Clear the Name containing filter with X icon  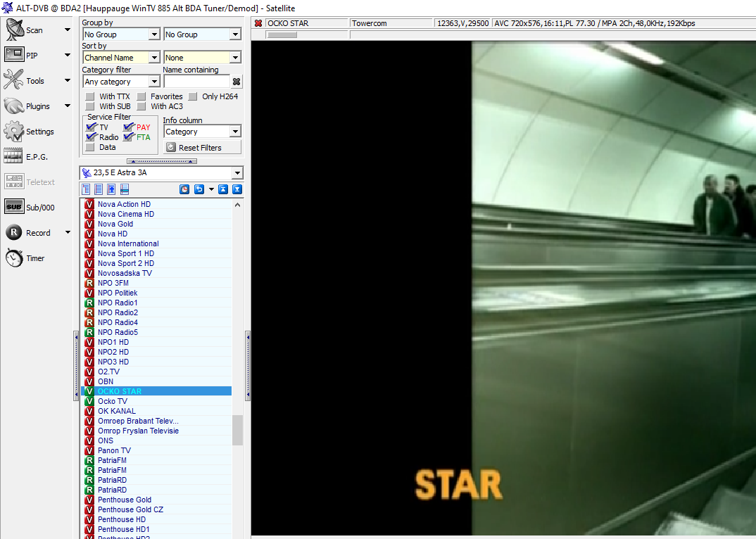pos(237,82)
